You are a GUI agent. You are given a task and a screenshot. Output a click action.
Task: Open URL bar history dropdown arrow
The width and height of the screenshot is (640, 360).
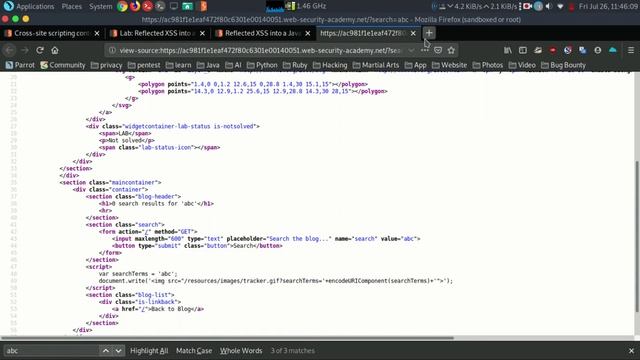[x=411, y=50]
